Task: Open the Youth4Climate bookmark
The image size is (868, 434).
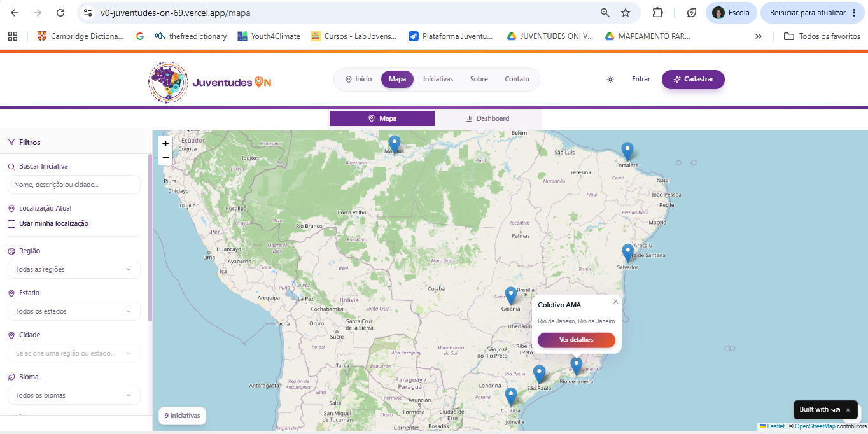Action: click(269, 36)
